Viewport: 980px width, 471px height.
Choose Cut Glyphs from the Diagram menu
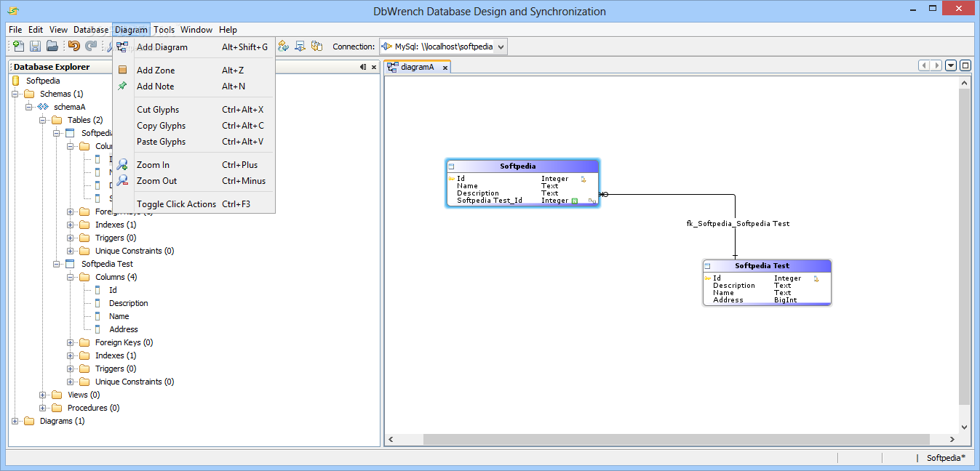click(194, 110)
